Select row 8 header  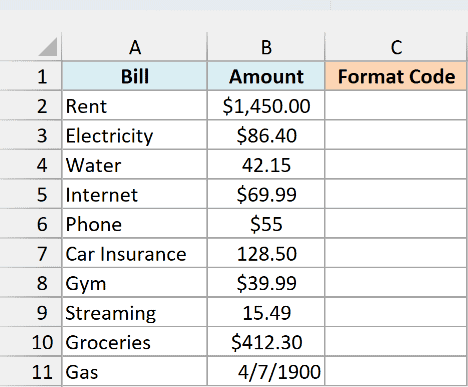(31, 282)
